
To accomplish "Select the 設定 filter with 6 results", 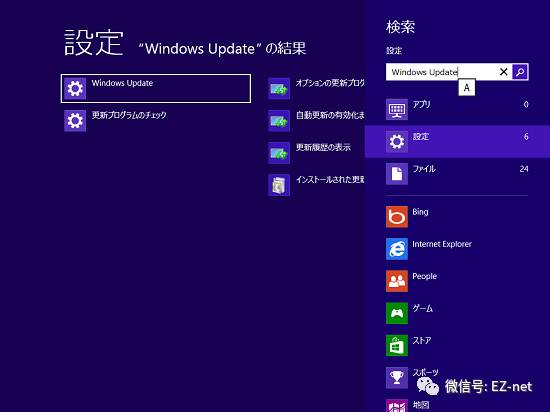I will pos(457,141).
